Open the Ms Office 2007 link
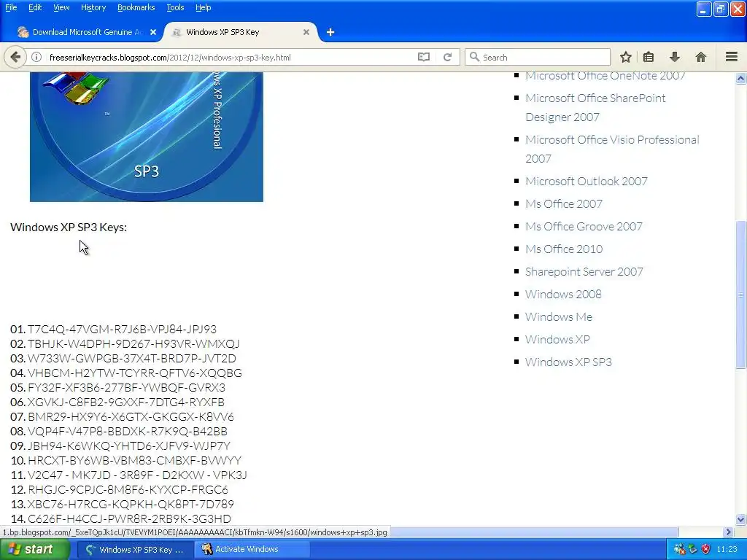This screenshot has width=747, height=560. 564,204
